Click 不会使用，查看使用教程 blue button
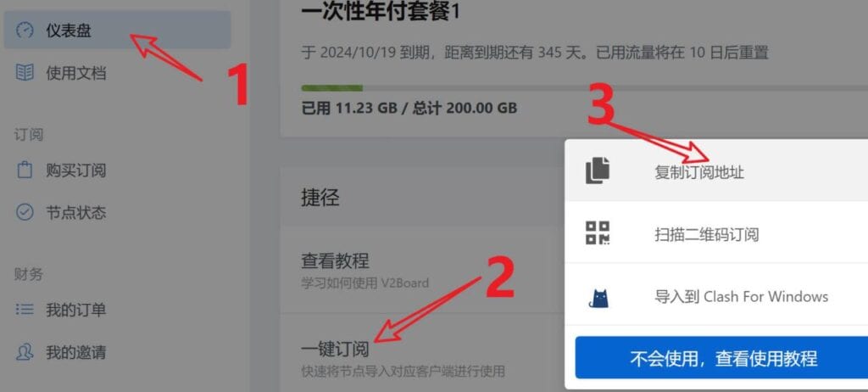The image size is (868, 392). (x=722, y=357)
